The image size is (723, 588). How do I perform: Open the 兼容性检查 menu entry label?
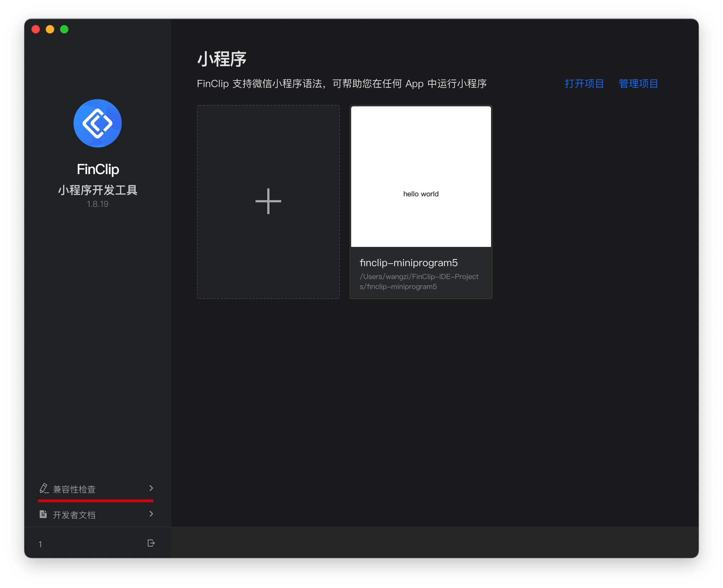(x=74, y=489)
